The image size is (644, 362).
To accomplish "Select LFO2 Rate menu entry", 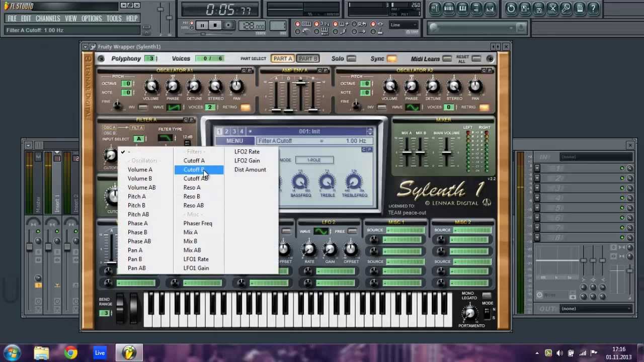I will 247,151.
